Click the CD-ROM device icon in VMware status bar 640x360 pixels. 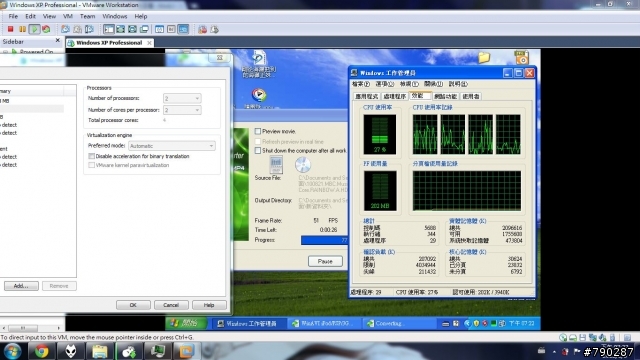[563, 337]
